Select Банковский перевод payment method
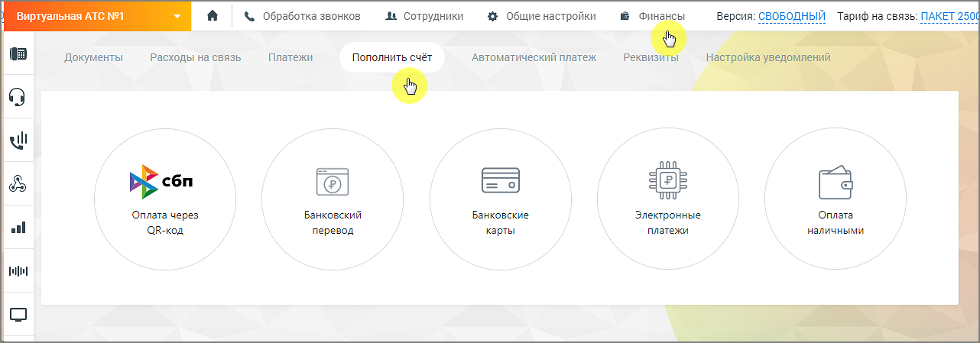The width and height of the screenshot is (980, 343). (x=333, y=199)
